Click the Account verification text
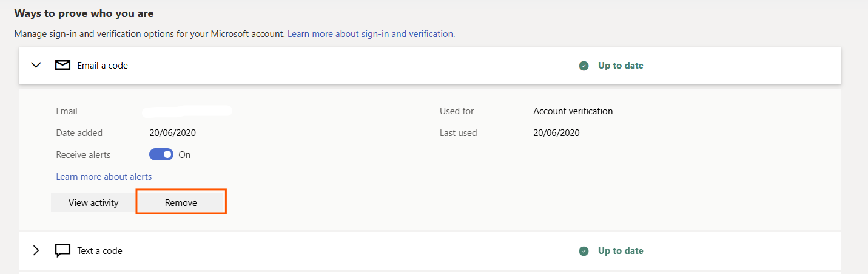Screen dimensions: 868x274 (x=573, y=111)
